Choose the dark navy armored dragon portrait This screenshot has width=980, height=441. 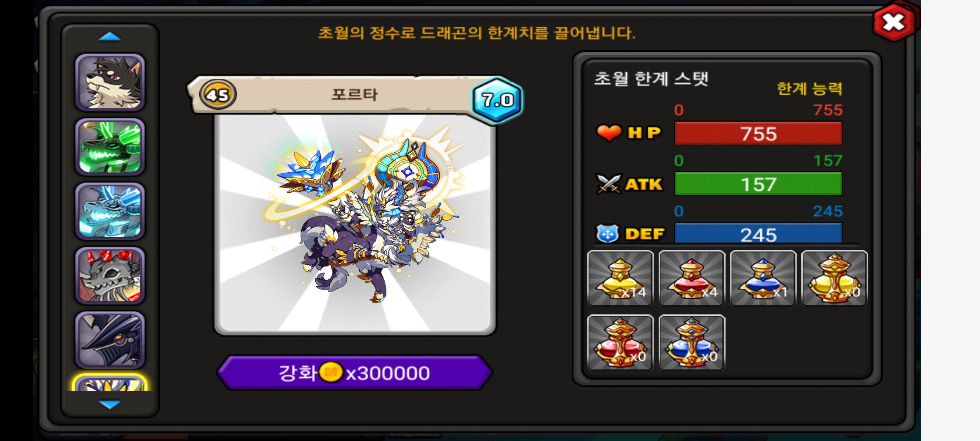tap(110, 340)
